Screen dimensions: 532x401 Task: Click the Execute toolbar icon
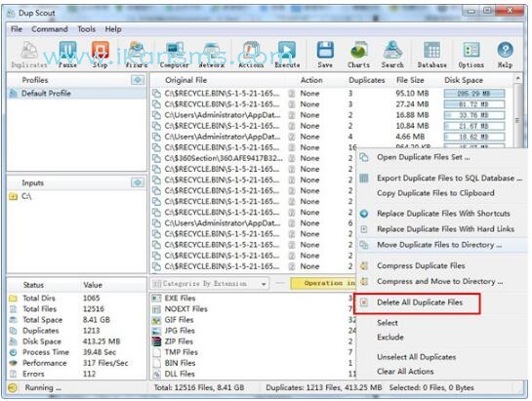tap(287, 54)
